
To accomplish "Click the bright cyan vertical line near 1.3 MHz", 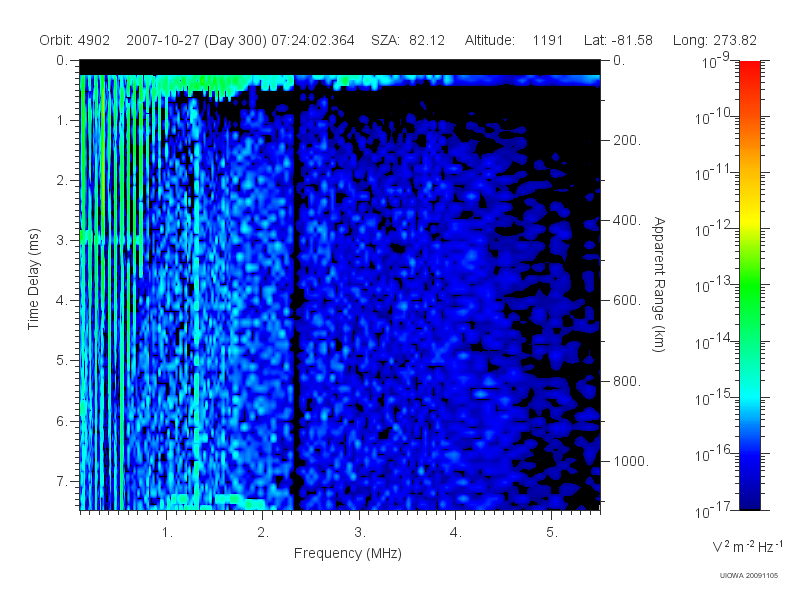I will click(195, 306).
